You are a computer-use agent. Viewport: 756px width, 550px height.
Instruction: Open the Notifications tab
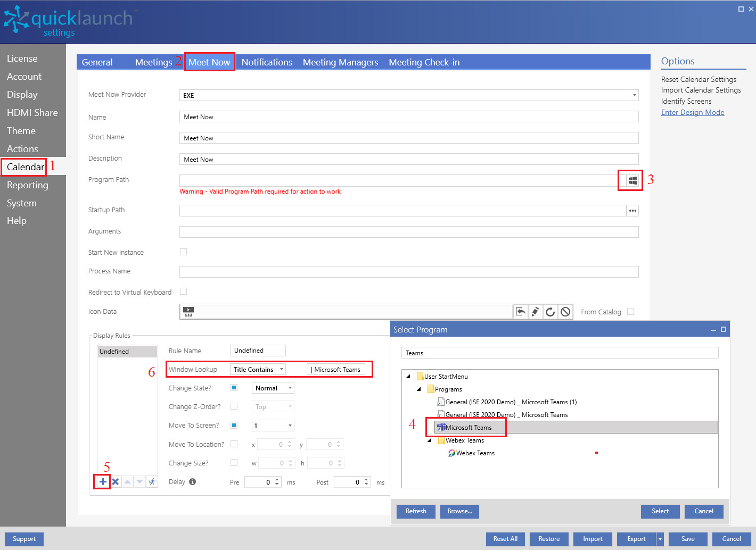267,62
